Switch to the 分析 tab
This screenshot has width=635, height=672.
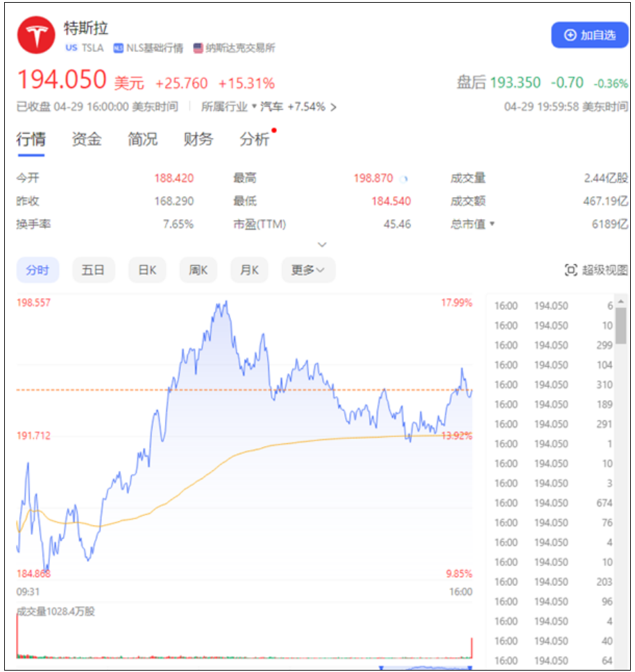tap(254, 139)
